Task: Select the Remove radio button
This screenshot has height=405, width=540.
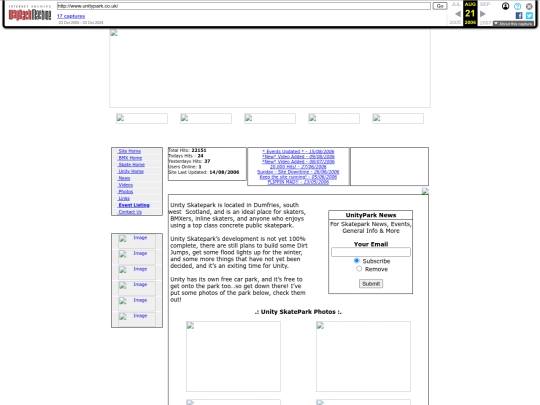Action: click(359, 269)
